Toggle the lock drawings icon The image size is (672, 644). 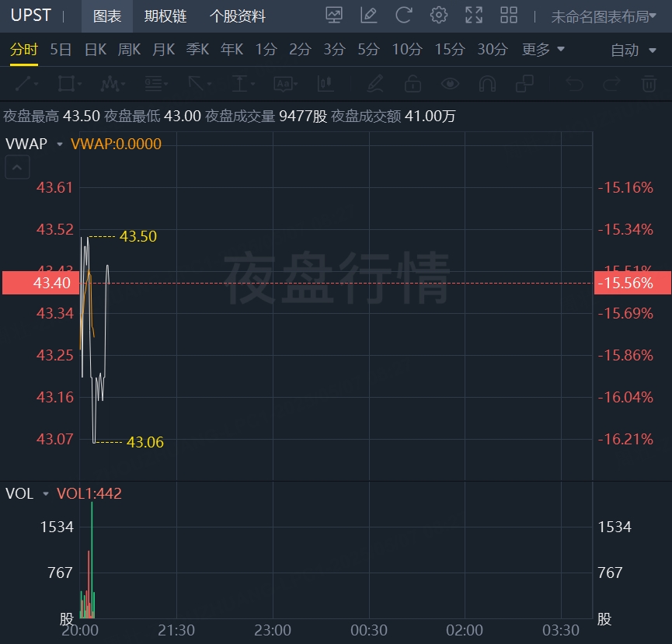(413, 84)
